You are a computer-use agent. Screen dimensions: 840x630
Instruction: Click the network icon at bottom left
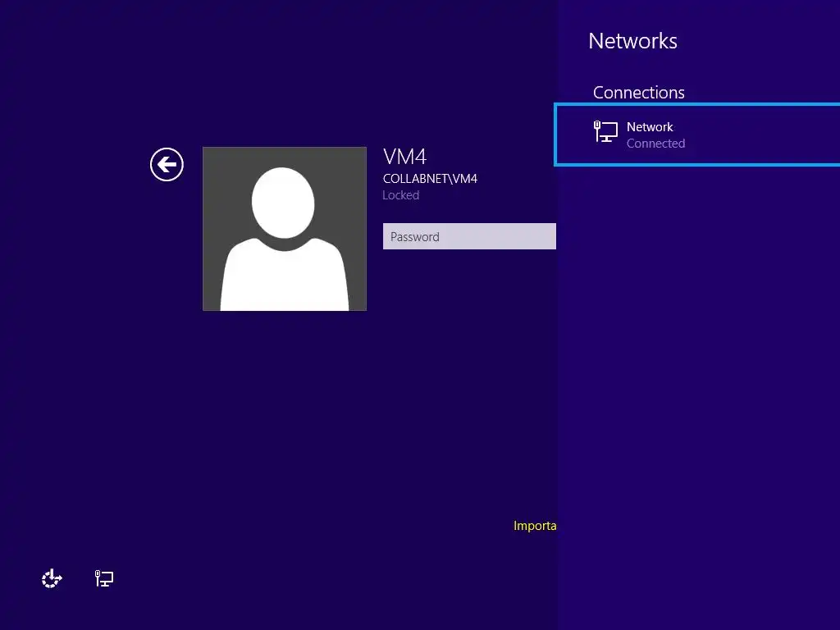(x=104, y=578)
